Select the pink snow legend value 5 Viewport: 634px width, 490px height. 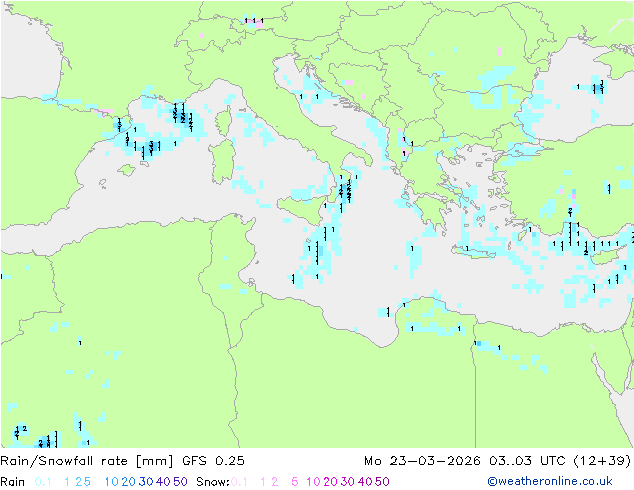(x=295, y=482)
